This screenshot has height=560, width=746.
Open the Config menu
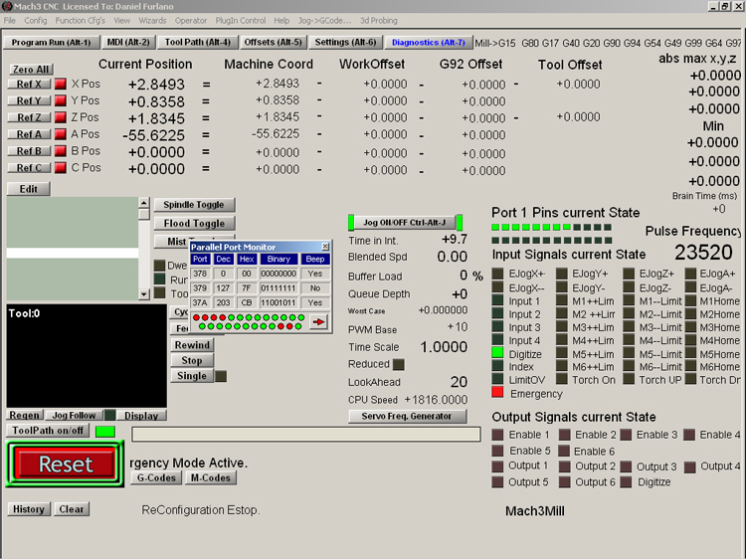[36, 21]
